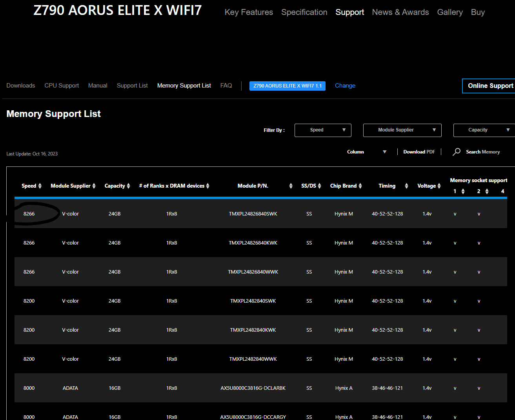Open Online Support
This screenshot has height=420, width=515.
pyautogui.click(x=489, y=86)
